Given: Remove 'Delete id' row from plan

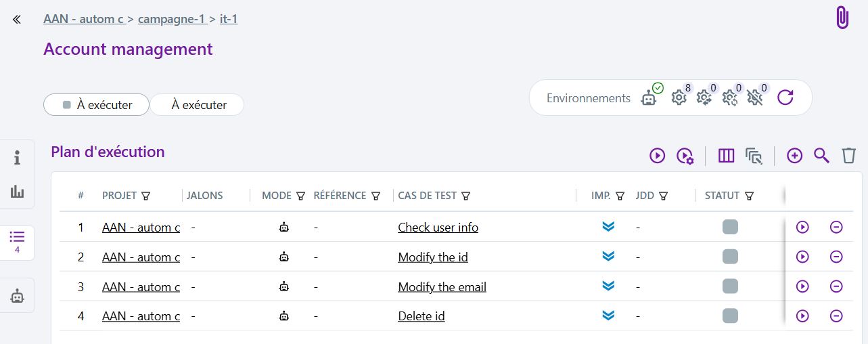Looking at the screenshot, I should pyautogui.click(x=836, y=316).
